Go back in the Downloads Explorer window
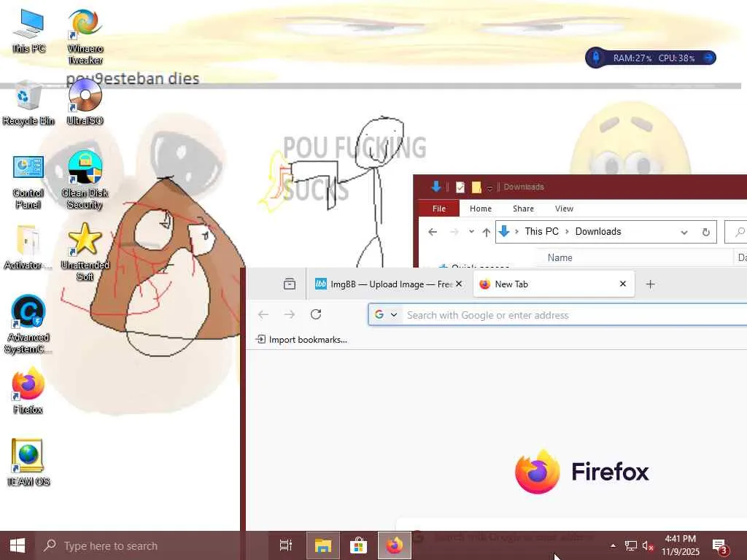 coord(433,232)
